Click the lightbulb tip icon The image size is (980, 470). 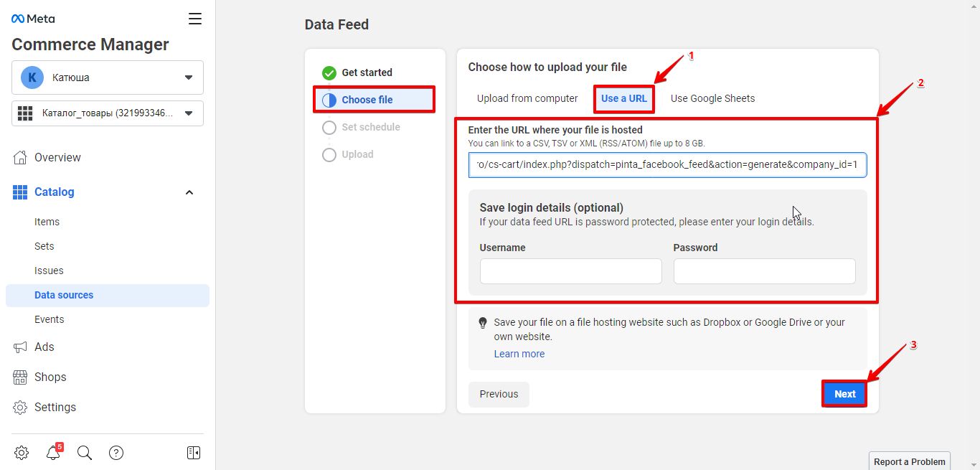tap(484, 323)
